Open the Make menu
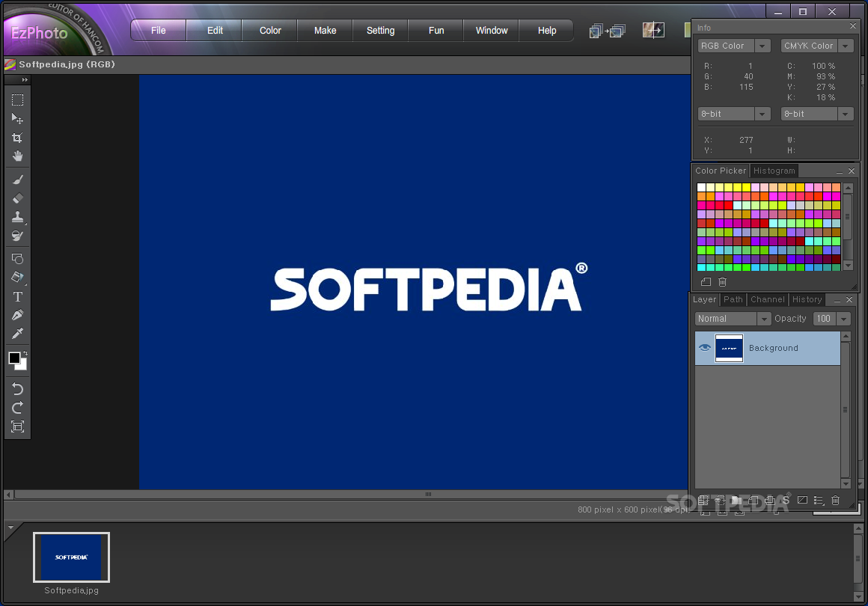 325,31
